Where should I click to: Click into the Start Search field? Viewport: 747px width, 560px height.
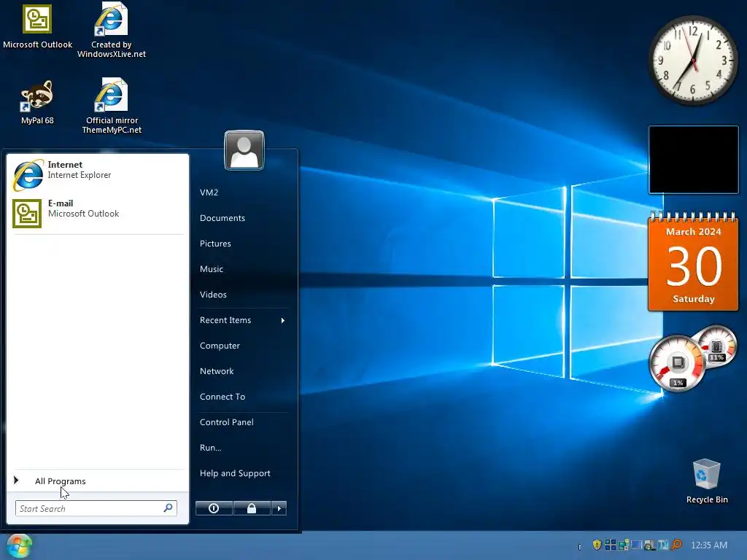(96, 508)
